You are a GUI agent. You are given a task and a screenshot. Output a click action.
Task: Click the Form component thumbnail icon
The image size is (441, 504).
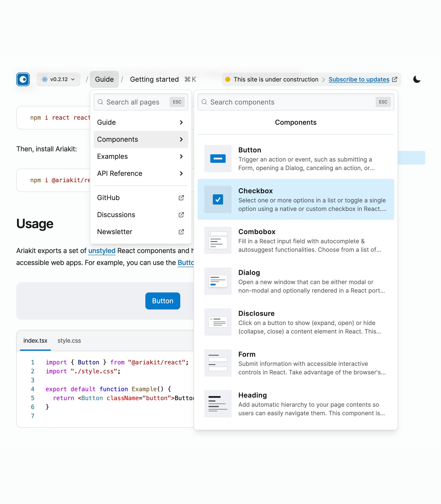pyautogui.click(x=218, y=363)
